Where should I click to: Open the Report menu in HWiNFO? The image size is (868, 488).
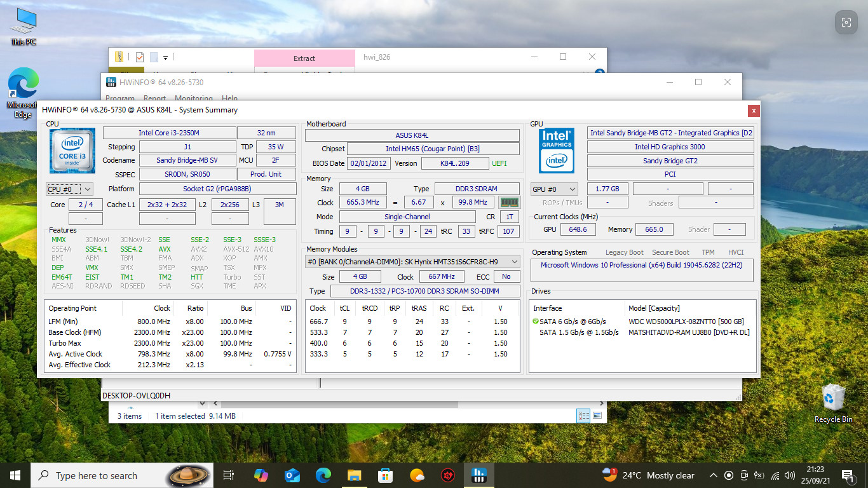pos(154,98)
